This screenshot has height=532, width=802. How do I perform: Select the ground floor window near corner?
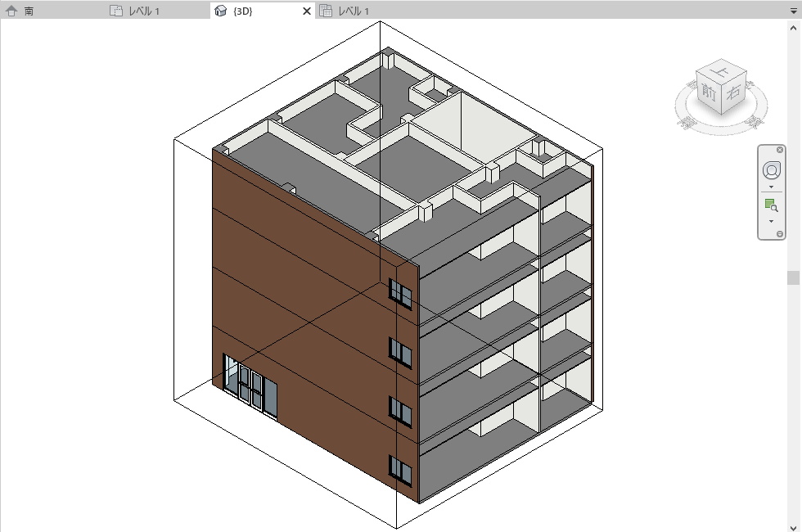point(400,471)
